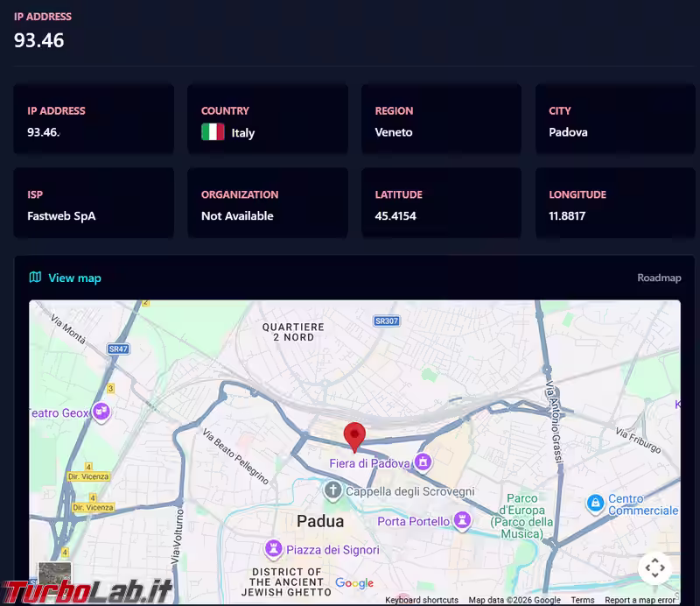Click the Google logo on map
Viewport: 700px width, 606px height.
tap(354, 582)
